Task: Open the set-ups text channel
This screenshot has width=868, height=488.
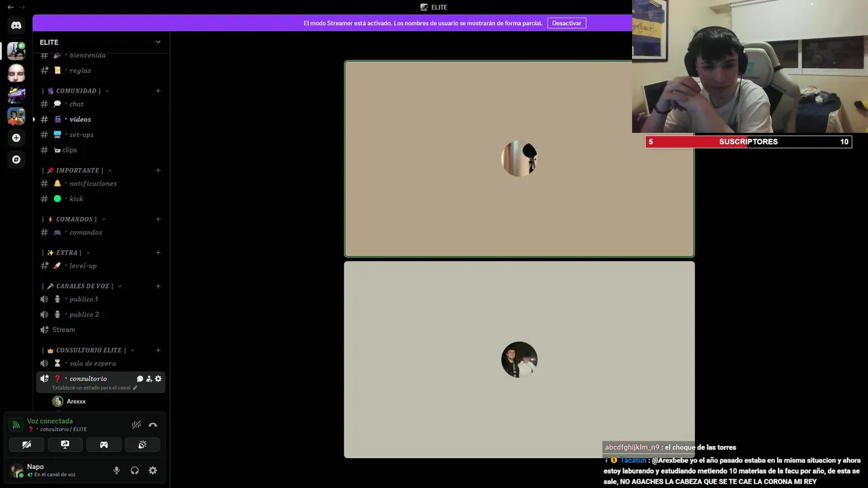Action: tap(100, 134)
